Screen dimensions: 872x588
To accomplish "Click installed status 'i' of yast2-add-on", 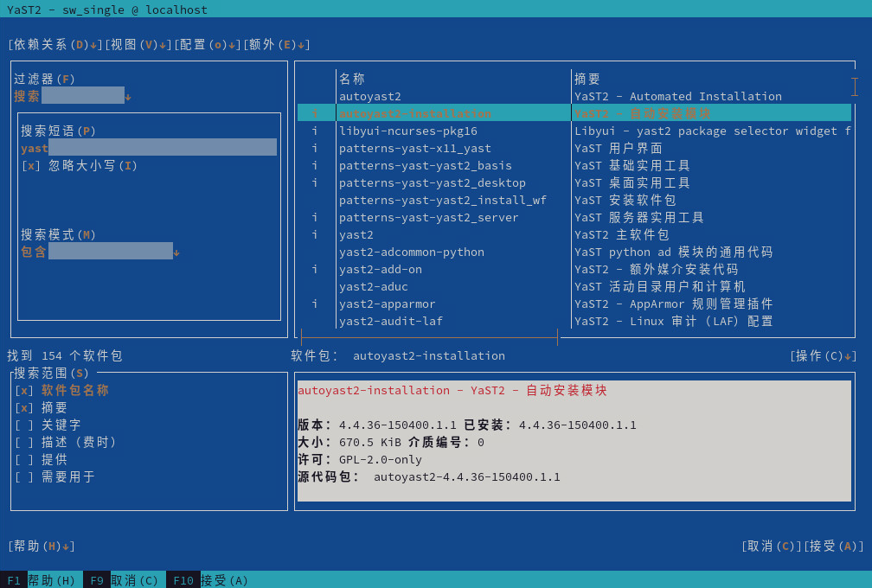I will click(315, 269).
